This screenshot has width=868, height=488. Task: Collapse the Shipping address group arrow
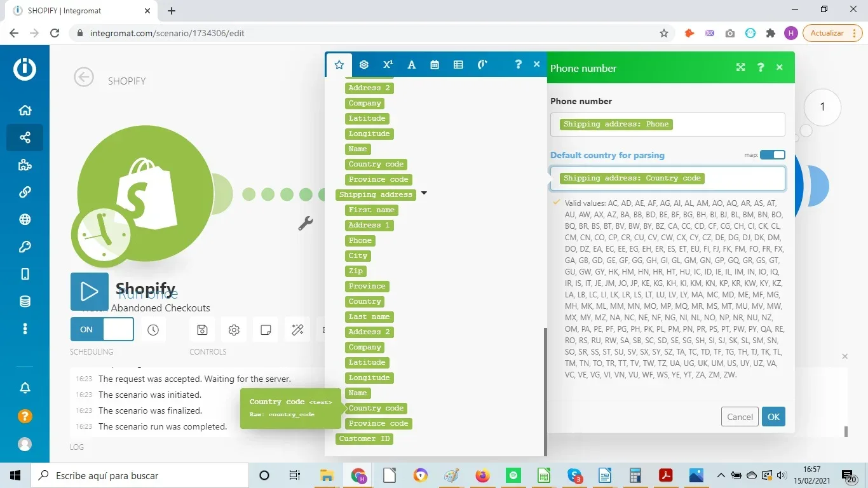tap(424, 193)
